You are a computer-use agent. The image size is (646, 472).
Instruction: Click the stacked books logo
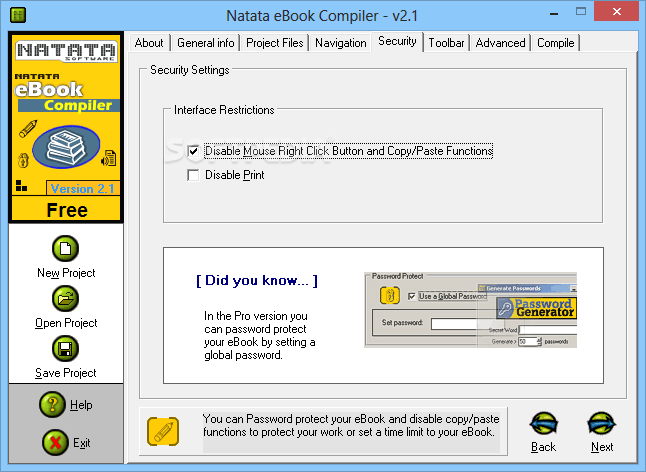pyautogui.click(x=66, y=147)
